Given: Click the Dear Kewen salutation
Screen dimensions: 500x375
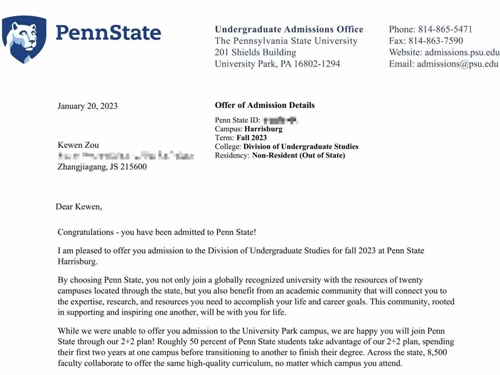Looking at the screenshot, I should 79,207.
